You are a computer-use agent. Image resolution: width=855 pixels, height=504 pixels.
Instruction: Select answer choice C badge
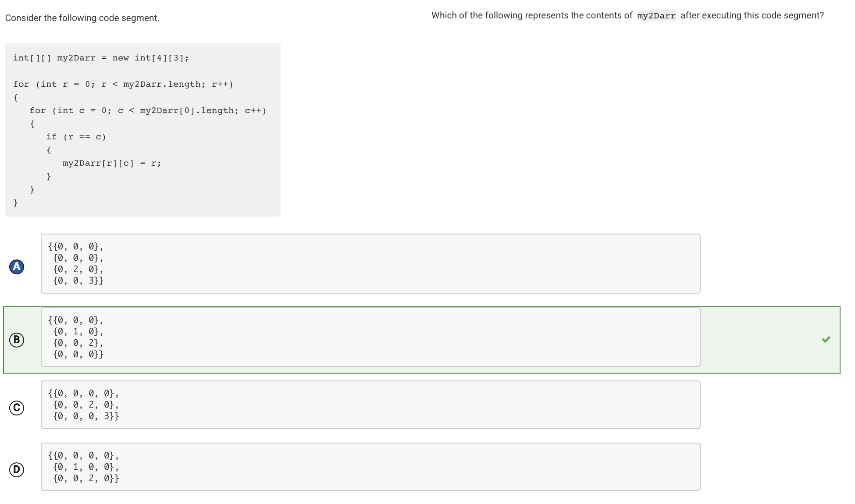click(16, 408)
